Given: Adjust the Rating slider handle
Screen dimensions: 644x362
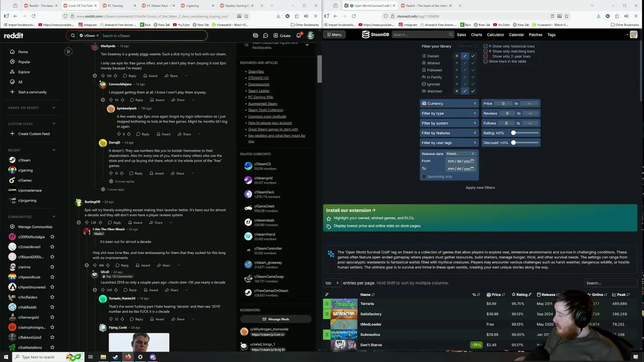Looking at the screenshot, I should [x=513, y=133].
